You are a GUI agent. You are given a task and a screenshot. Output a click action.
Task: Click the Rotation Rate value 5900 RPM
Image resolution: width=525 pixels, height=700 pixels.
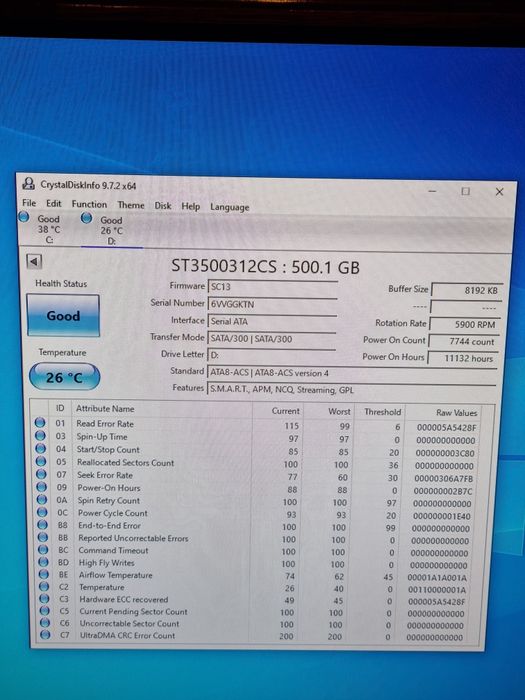pyautogui.click(x=465, y=325)
